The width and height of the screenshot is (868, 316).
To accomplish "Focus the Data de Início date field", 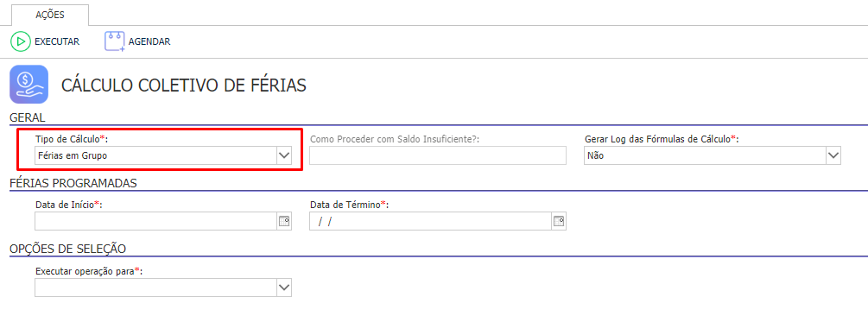I will pyautogui.click(x=156, y=221).
